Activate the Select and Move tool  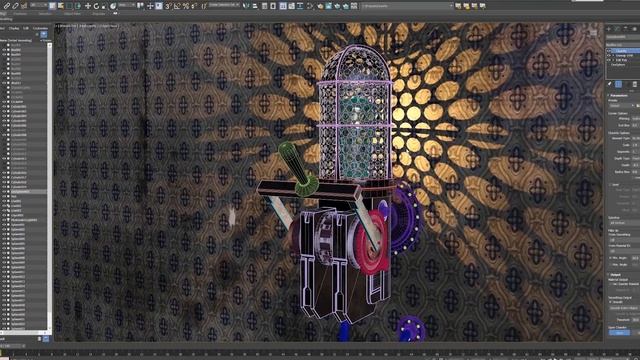88,6
